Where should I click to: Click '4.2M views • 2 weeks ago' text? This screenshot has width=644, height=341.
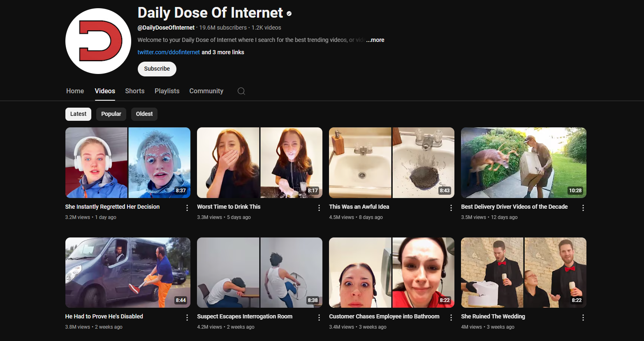pyautogui.click(x=226, y=327)
